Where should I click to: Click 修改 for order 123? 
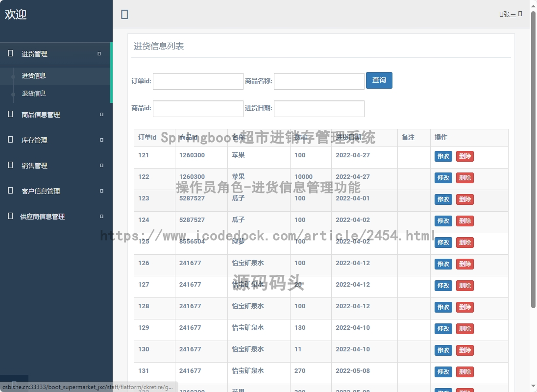[443, 199]
